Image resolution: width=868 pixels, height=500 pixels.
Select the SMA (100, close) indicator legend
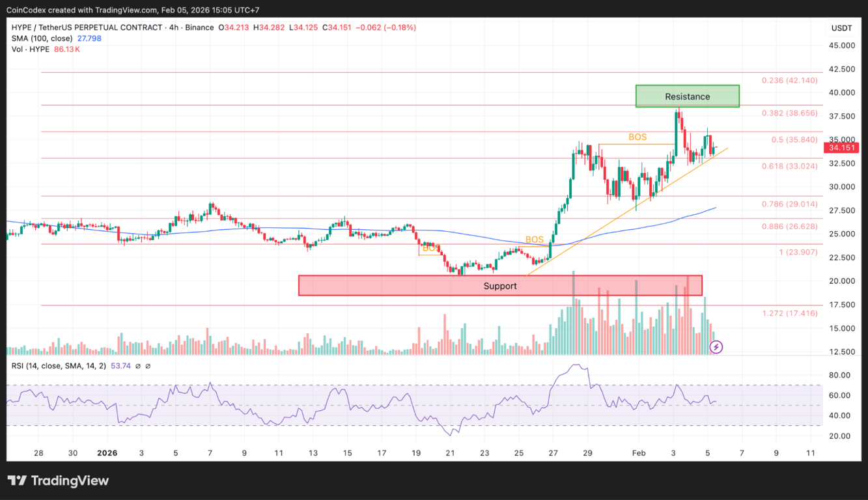point(43,38)
